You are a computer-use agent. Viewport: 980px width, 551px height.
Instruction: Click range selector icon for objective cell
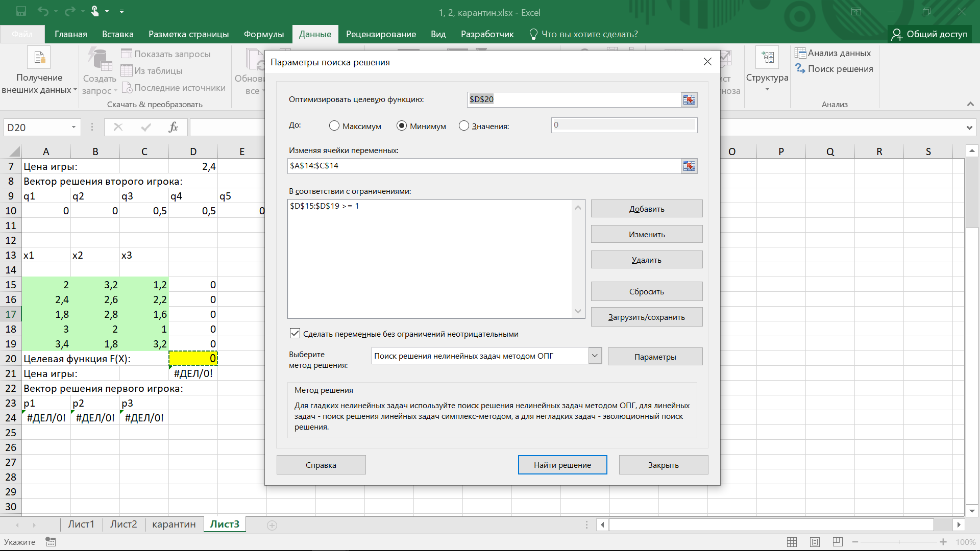pos(689,99)
